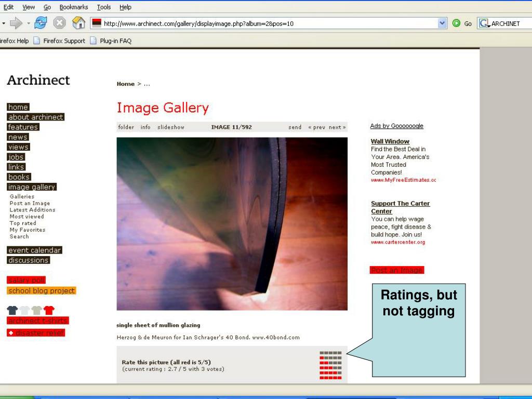Open the features nav link

click(23, 127)
